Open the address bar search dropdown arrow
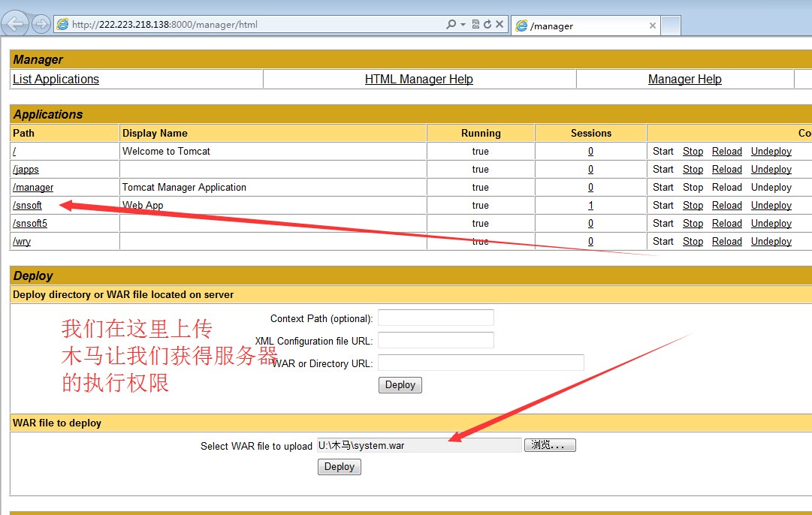 [463, 24]
